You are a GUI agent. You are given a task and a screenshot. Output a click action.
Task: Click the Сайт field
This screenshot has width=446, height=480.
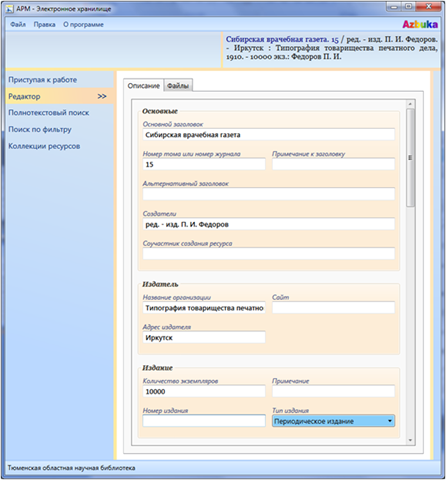(333, 308)
